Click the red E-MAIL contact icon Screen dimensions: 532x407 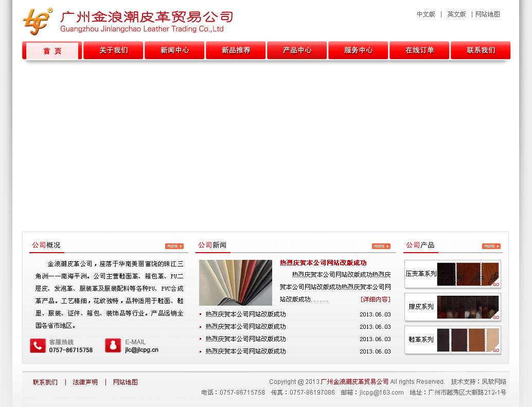(x=113, y=346)
